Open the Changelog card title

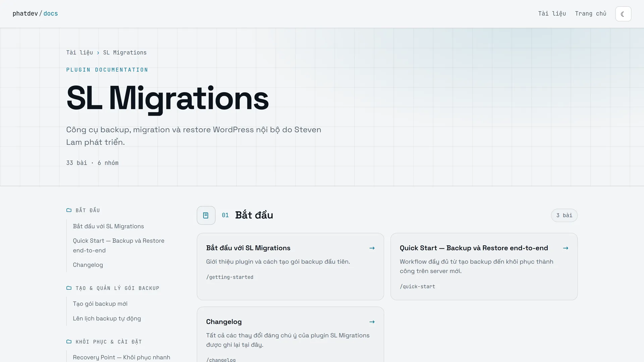tap(224, 322)
